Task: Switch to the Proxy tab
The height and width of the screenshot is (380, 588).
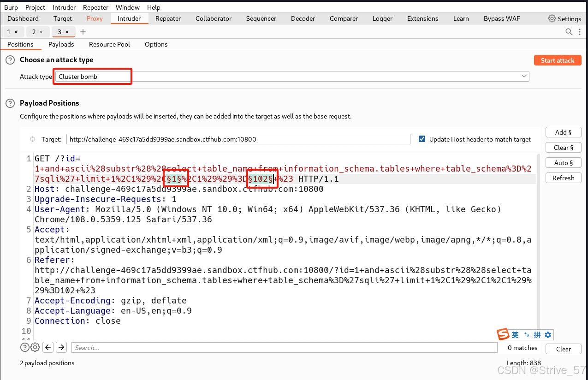Action: (95, 18)
